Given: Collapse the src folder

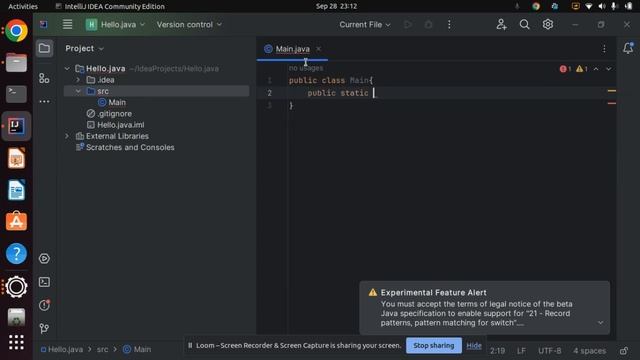Looking at the screenshot, I should pyautogui.click(x=78, y=91).
